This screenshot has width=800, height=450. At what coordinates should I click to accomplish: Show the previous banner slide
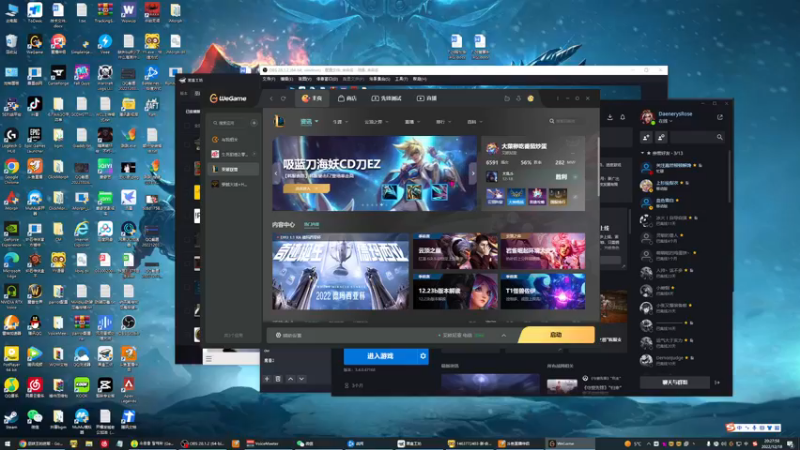(276, 173)
